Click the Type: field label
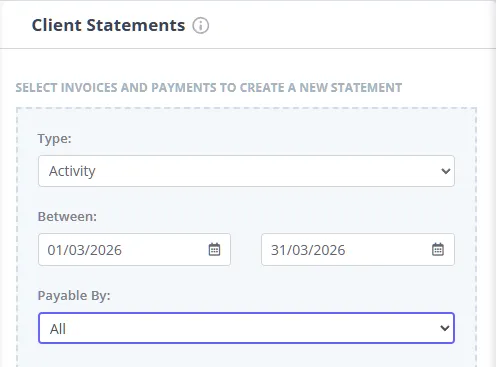The image size is (496, 367). pos(54,138)
